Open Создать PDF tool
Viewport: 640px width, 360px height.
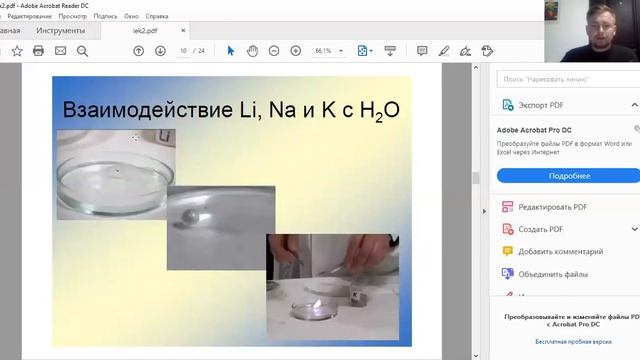click(x=541, y=229)
